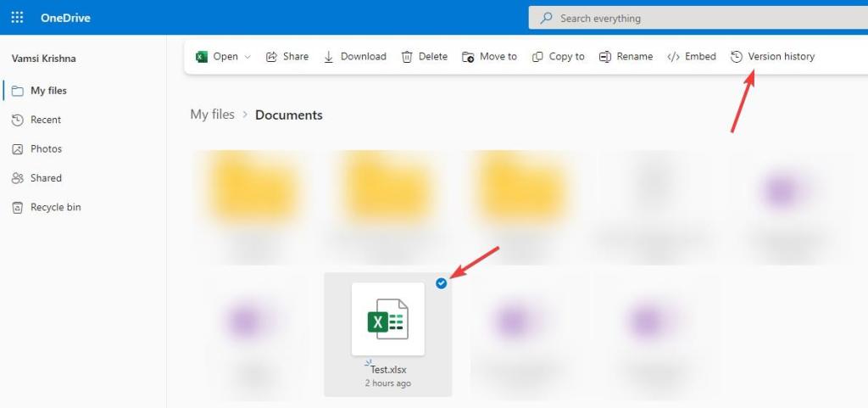
Task: Click the Test.xlsx Excel thumbnail
Action: (x=387, y=319)
